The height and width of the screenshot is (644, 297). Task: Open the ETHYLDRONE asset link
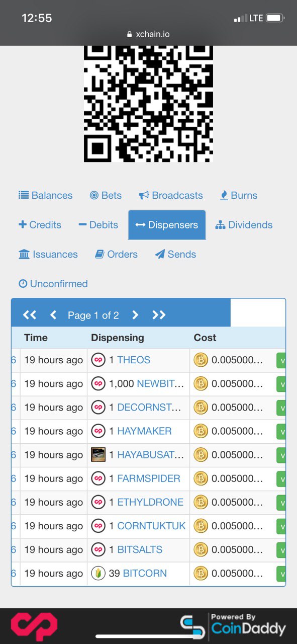pos(150,502)
